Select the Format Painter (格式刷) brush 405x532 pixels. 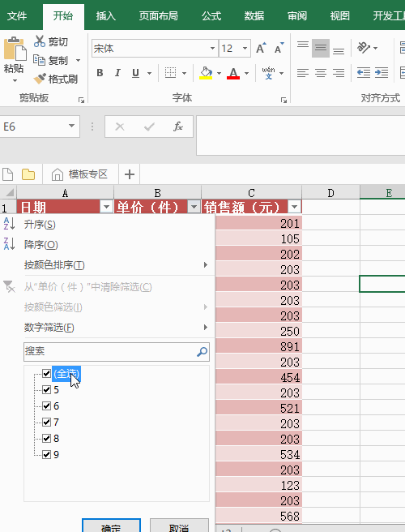click(x=40, y=79)
